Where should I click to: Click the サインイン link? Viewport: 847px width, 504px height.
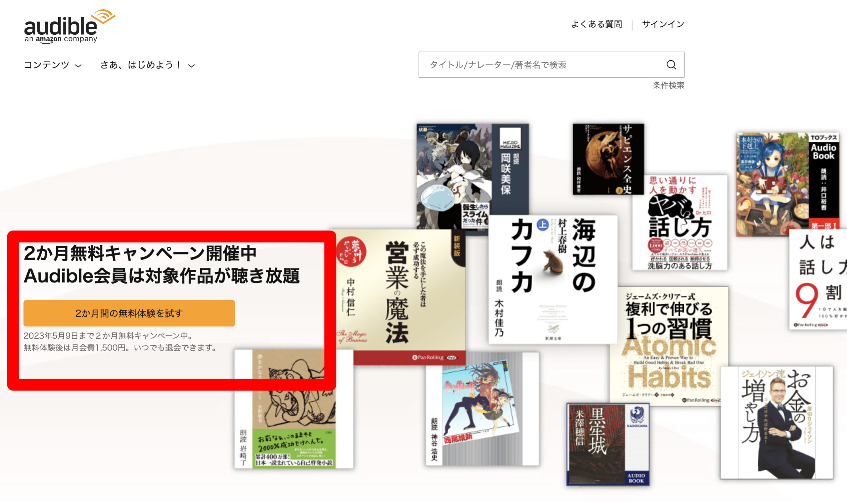tap(662, 24)
